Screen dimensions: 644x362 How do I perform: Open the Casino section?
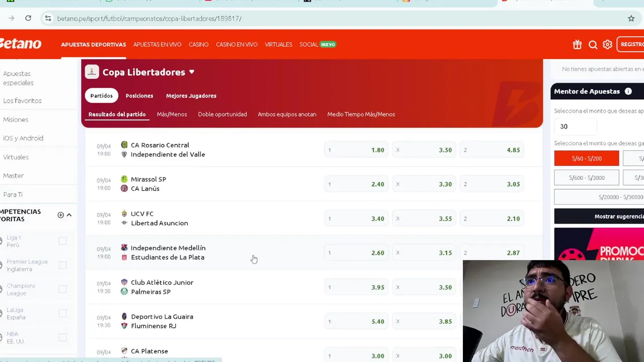[199, 45]
